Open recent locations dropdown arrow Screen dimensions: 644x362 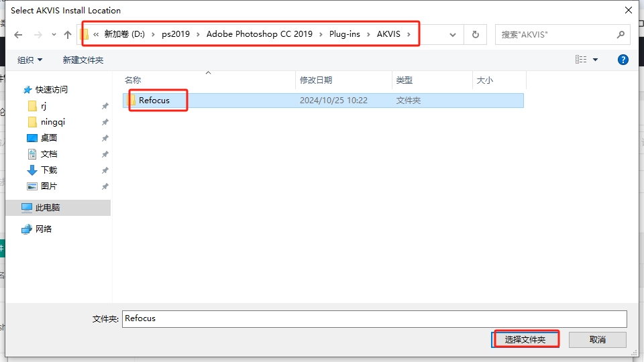54,35
